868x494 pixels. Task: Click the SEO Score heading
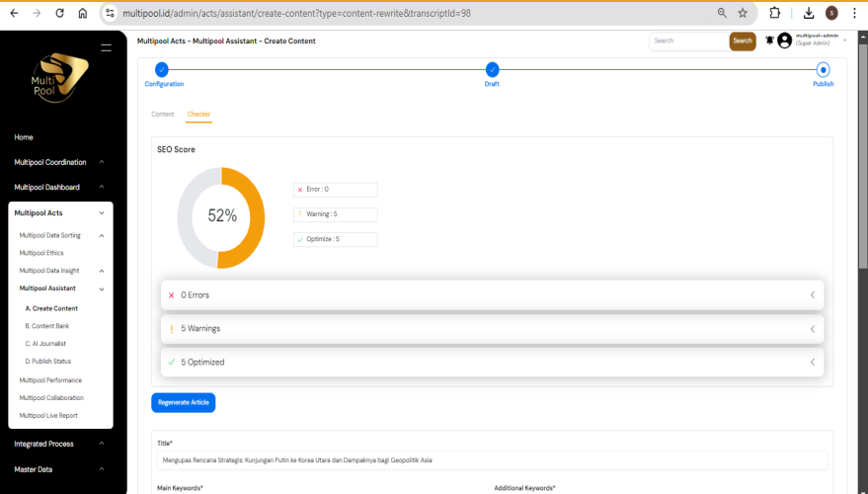(176, 149)
